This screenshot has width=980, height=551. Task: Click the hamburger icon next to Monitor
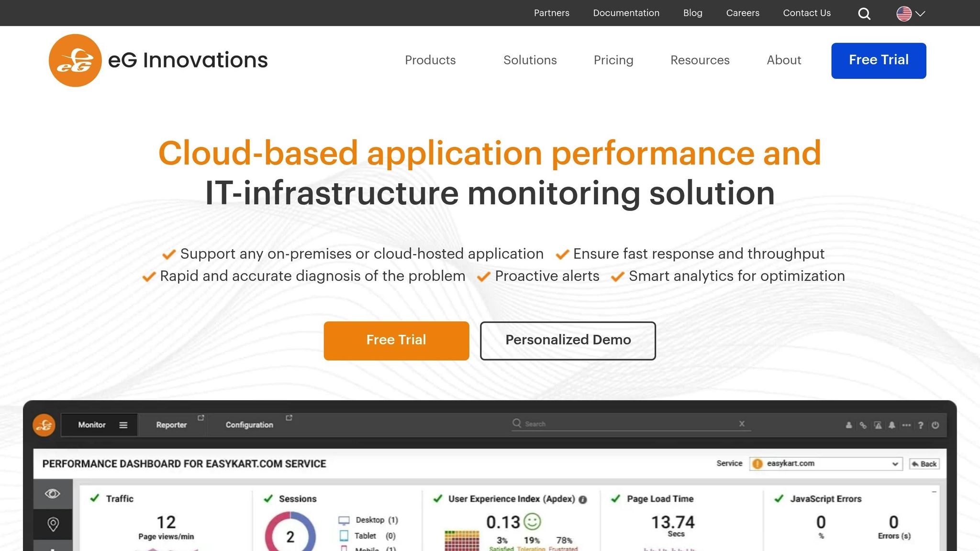click(123, 425)
